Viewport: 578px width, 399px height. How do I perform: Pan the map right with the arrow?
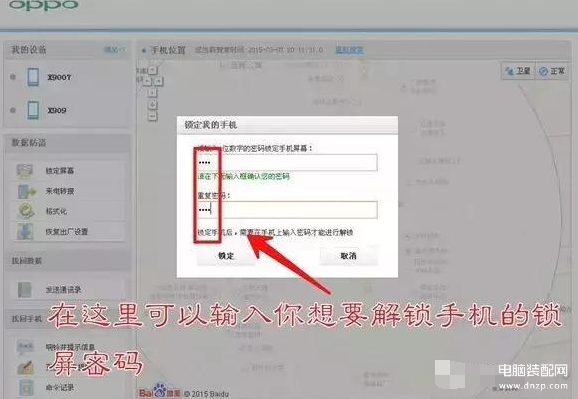point(159,80)
